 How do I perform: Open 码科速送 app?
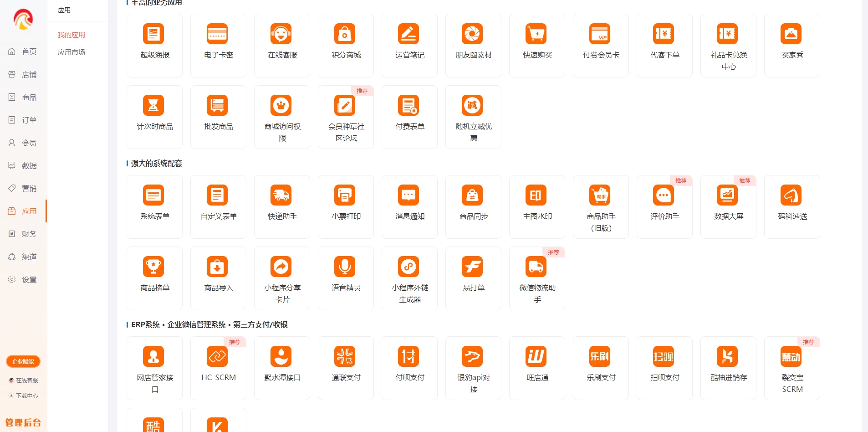[792, 207]
